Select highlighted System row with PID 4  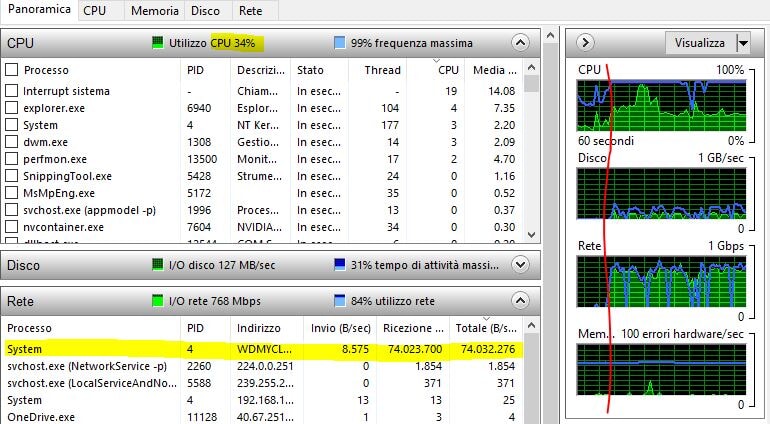263,349
